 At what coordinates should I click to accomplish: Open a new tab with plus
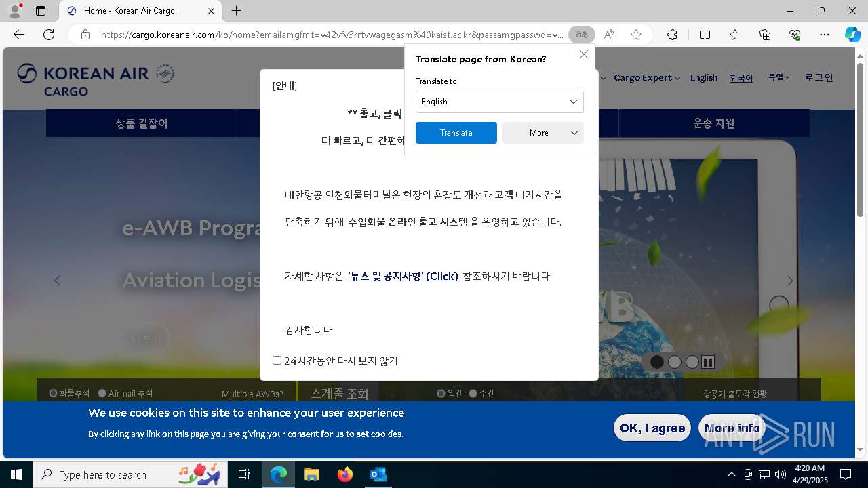(x=236, y=11)
